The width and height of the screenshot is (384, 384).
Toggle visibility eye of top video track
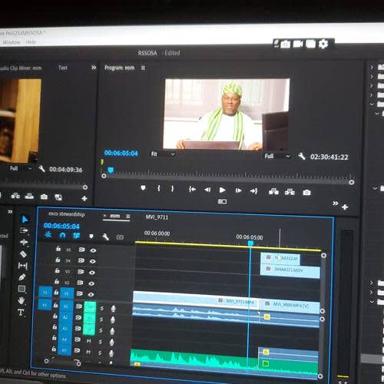tap(93, 250)
